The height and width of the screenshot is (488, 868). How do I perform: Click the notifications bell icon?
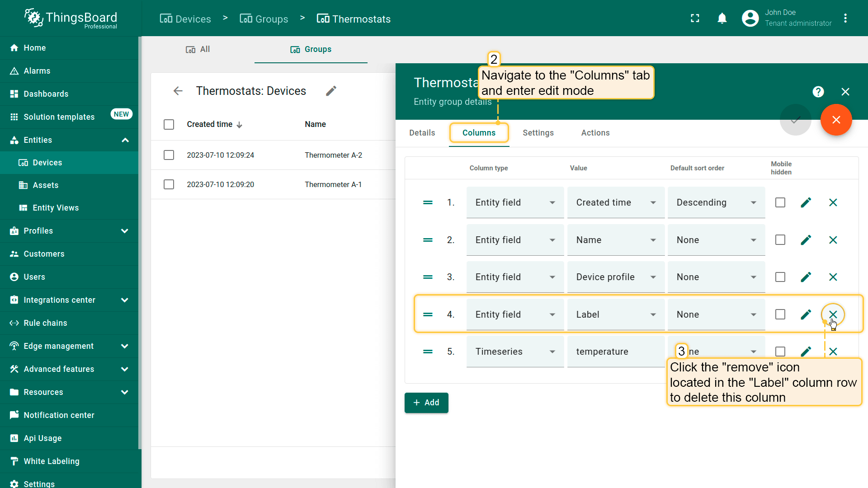point(722,18)
